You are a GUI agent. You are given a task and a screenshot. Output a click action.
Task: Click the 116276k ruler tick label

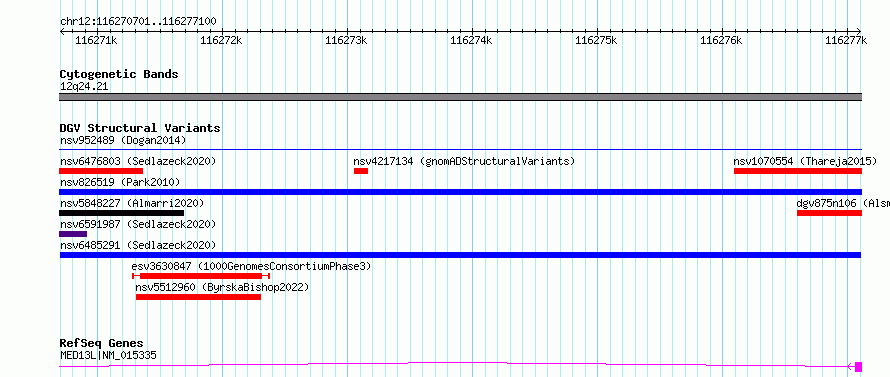(721, 40)
